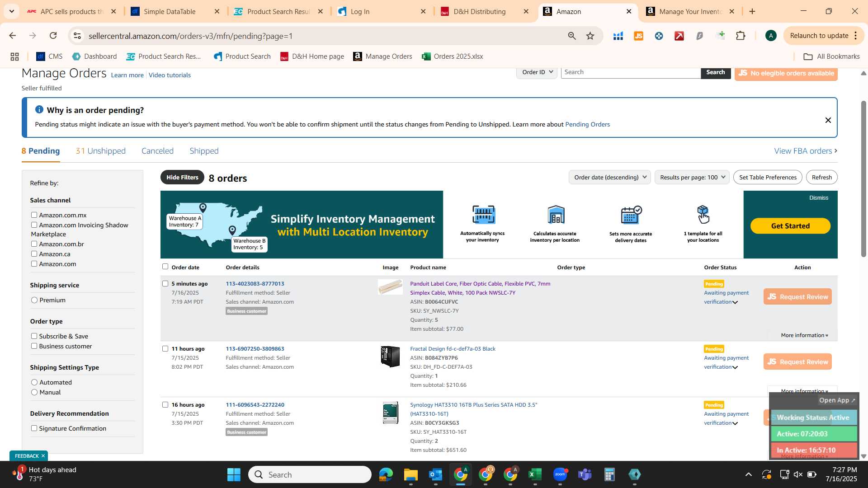Select Manual shipping settings radio
868x488 pixels.
tap(34, 392)
